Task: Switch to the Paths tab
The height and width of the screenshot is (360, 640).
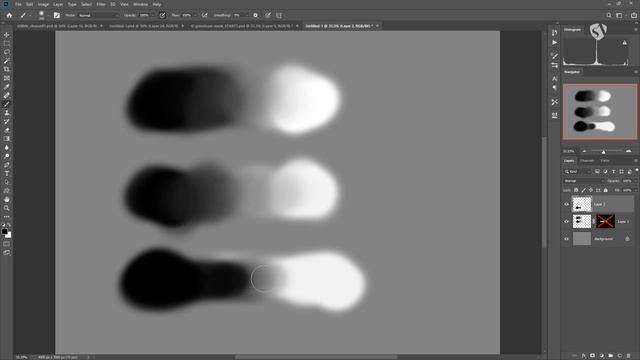Action: point(605,161)
